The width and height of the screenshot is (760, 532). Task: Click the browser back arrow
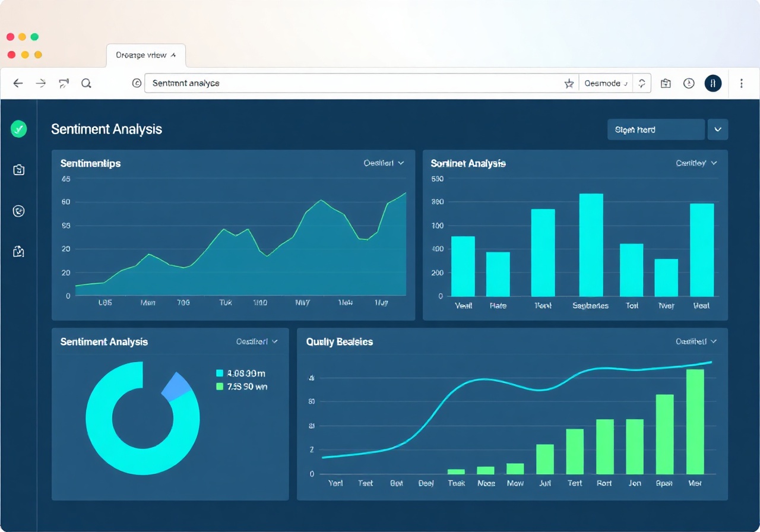click(18, 84)
